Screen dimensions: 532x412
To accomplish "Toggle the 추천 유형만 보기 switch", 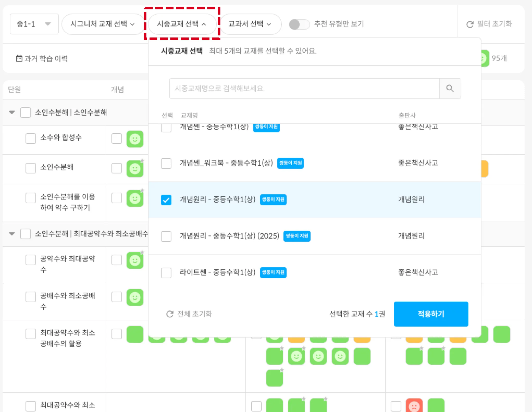I will coord(299,24).
